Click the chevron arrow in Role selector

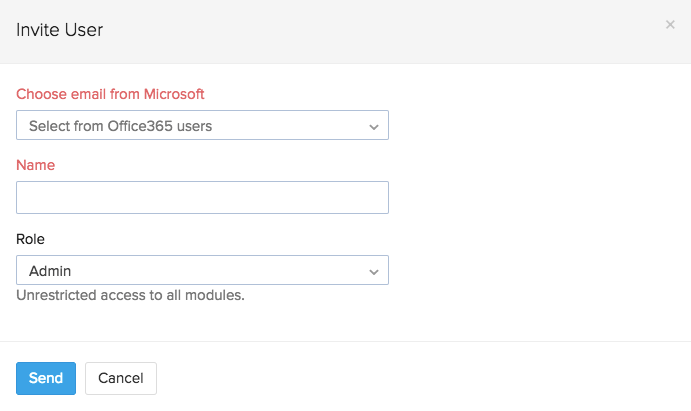tap(373, 272)
